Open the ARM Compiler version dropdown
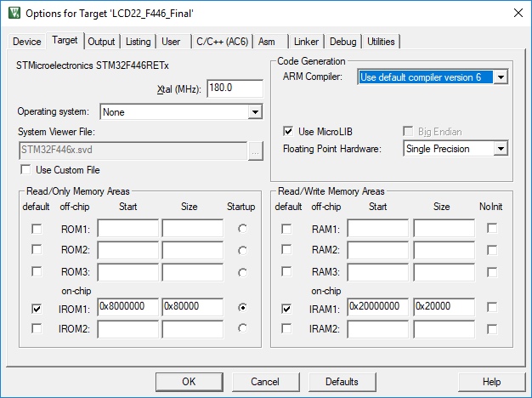 501,77
